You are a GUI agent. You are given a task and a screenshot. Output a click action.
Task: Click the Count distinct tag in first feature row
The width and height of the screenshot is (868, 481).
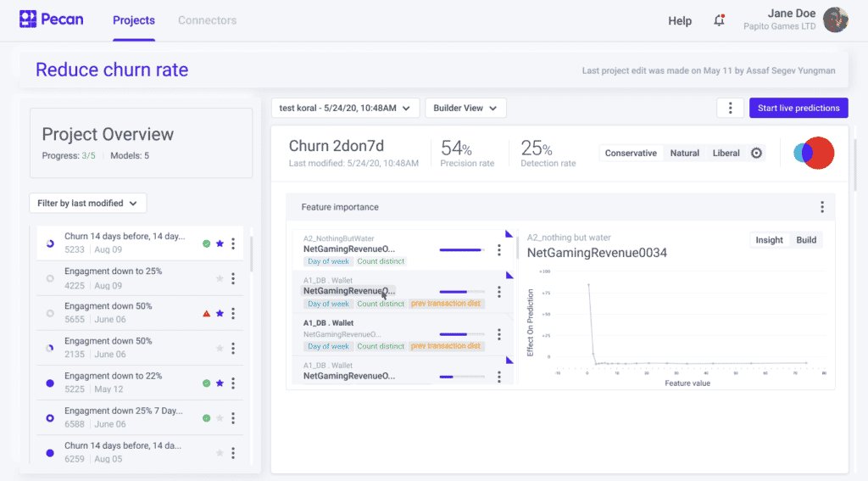click(x=381, y=261)
